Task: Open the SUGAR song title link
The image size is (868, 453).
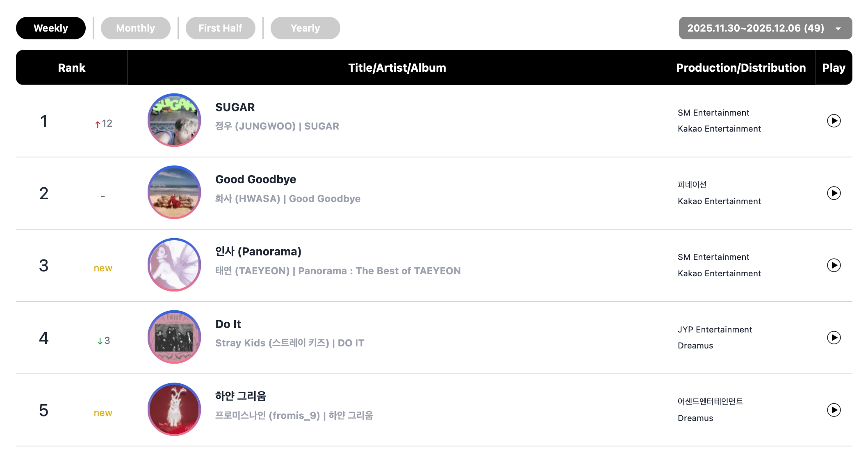Action: pyautogui.click(x=235, y=107)
